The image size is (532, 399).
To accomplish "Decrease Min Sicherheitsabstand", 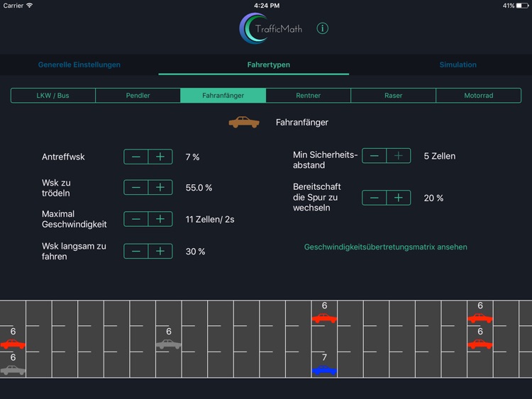I will coord(375,156).
